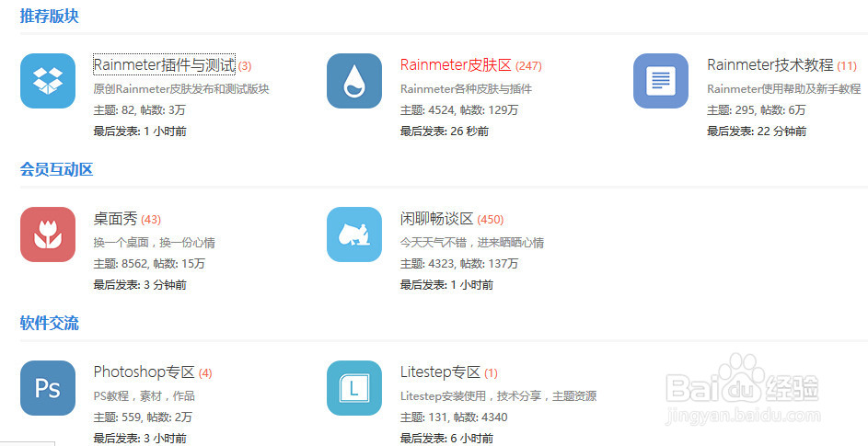Click the light-blue icon for 闲聊畅谈区
Screen dimensions: 868x446
tap(354, 234)
